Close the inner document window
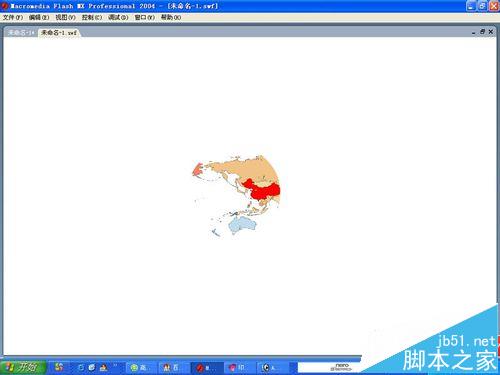 pyautogui.click(x=491, y=32)
